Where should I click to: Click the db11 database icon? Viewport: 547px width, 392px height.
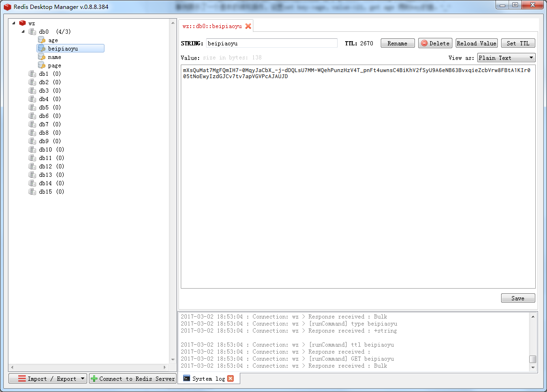32,158
